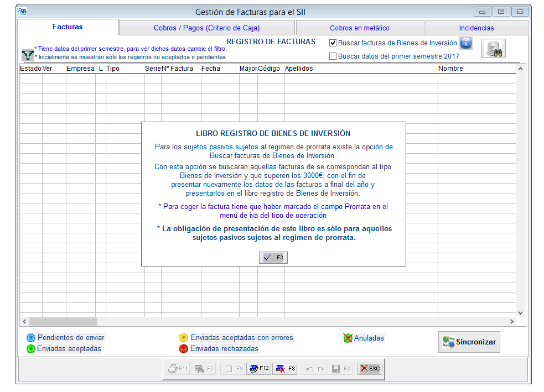Enable Buscar datos del primer semestre 2017
The image size is (544, 392).
pyautogui.click(x=333, y=56)
